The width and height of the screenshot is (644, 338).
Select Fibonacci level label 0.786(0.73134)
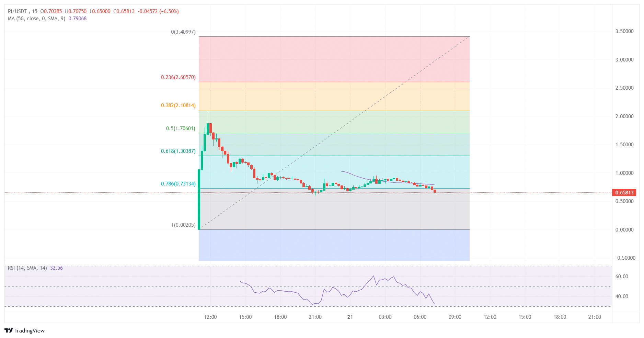[x=178, y=184]
